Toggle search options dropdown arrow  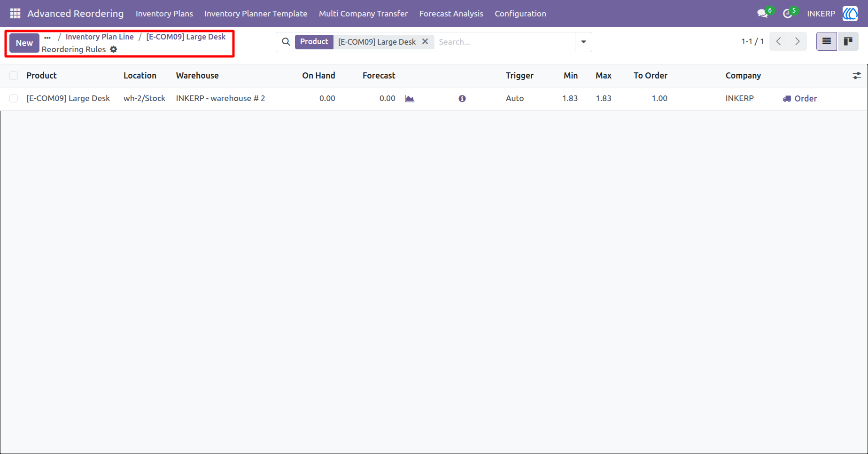pos(583,42)
